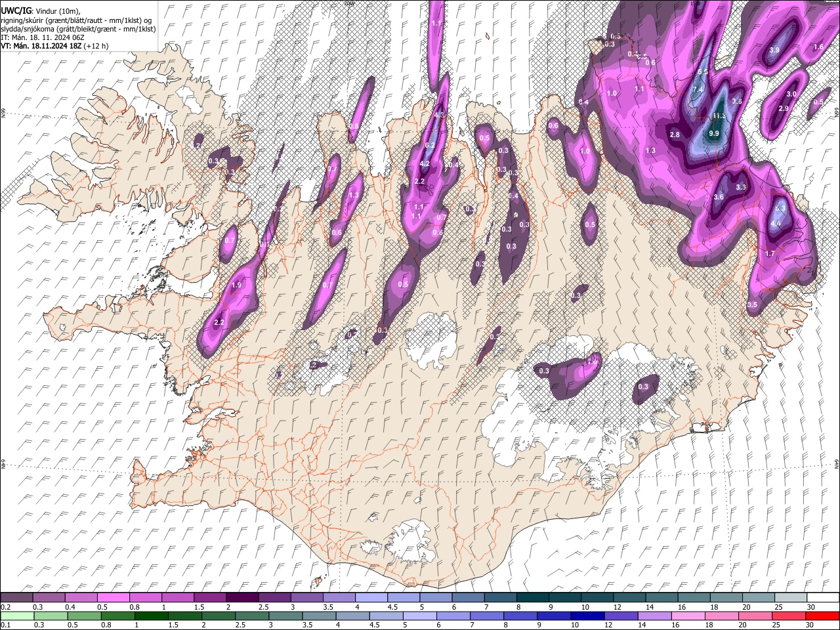
Task: Pick rain scale swatch between 0.3 and 0.5
Action: point(51,616)
